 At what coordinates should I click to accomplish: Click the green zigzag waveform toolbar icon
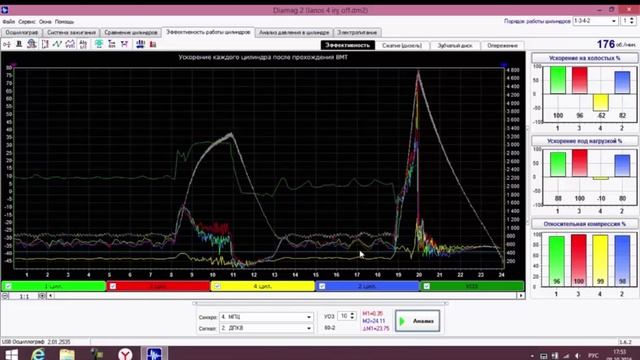(57, 44)
